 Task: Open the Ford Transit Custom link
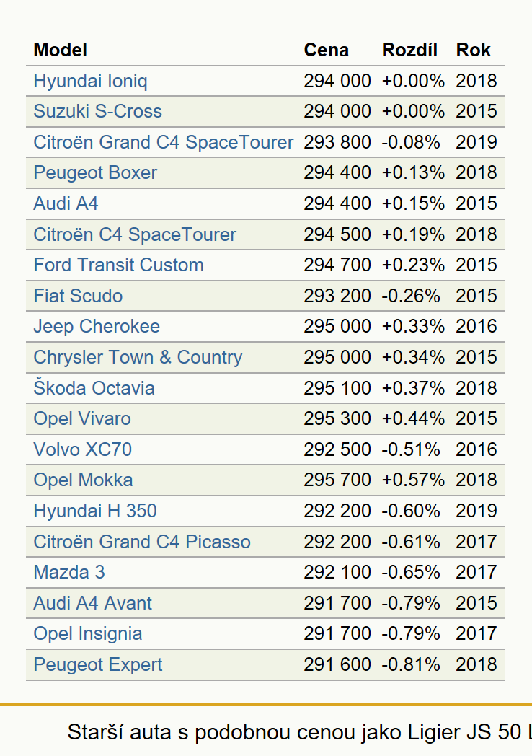pos(118,265)
